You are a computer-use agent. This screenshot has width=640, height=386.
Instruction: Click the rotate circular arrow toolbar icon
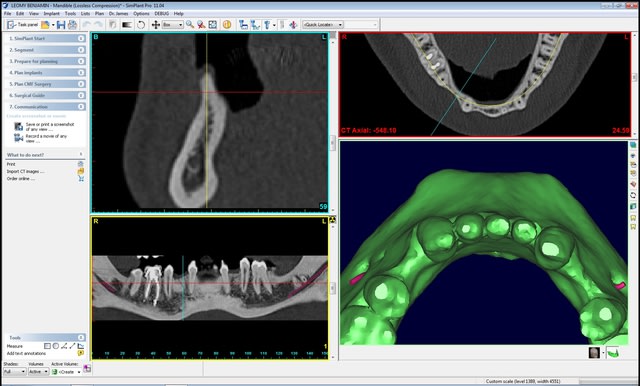click(x=141, y=25)
